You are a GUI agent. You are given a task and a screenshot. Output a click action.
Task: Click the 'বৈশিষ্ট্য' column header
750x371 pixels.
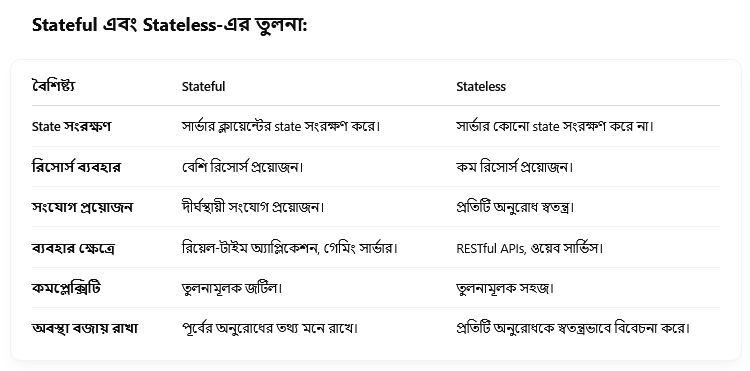(54, 86)
